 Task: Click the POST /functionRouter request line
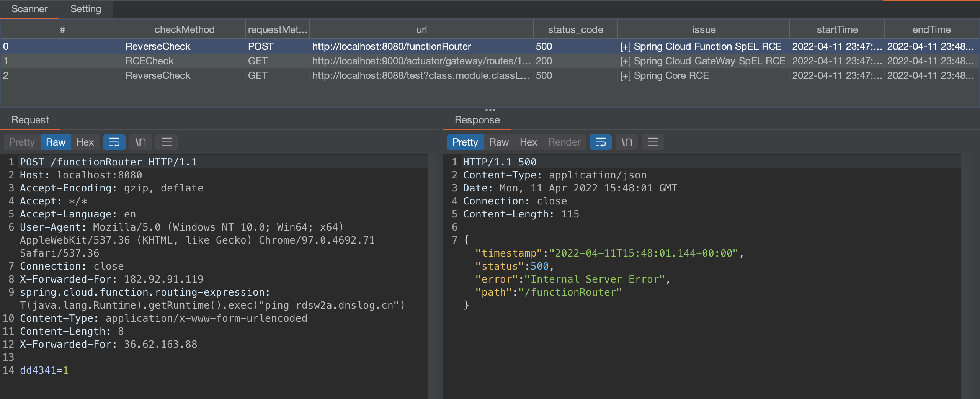click(109, 162)
